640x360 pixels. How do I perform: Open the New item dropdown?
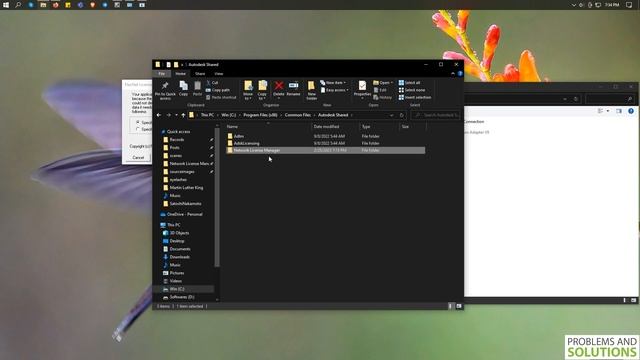(x=333, y=82)
